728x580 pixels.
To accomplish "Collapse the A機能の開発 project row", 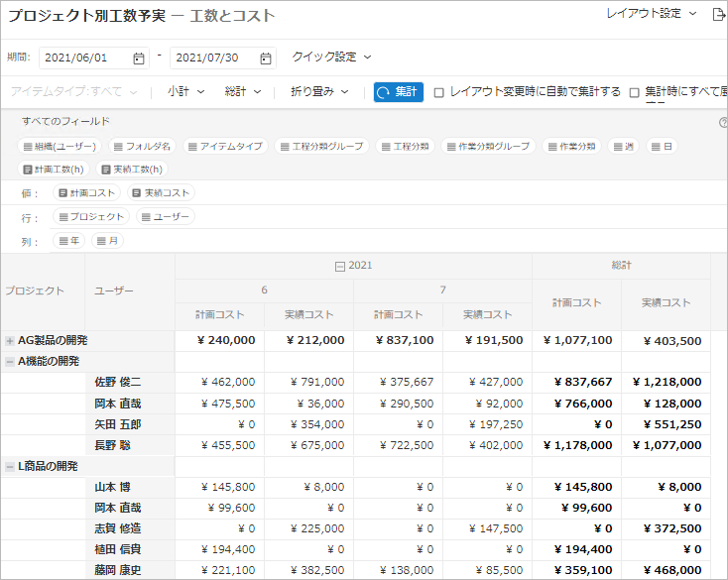I will point(10,362).
